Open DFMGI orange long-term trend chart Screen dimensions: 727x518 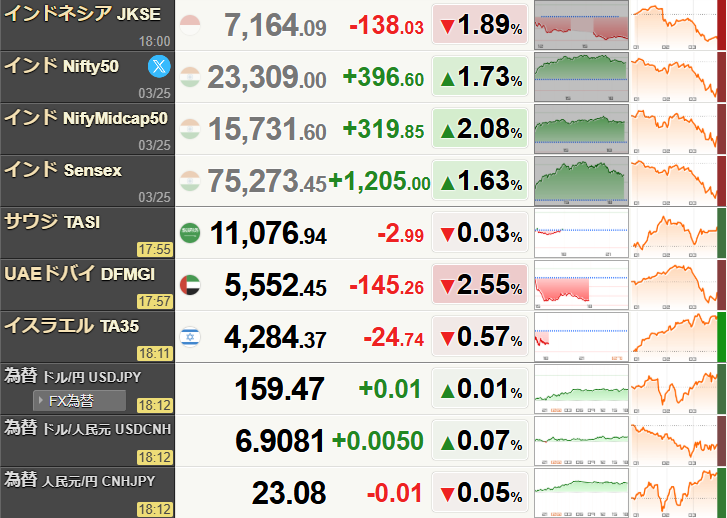click(674, 285)
